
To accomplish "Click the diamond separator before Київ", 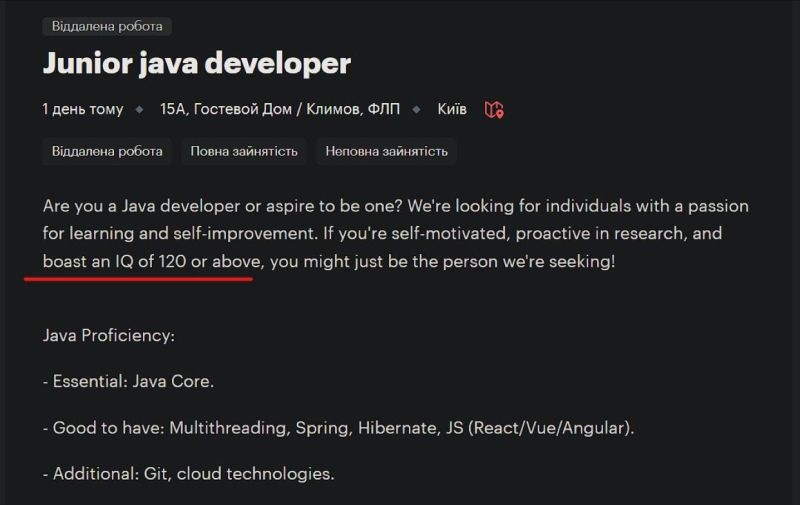I will [x=416, y=110].
